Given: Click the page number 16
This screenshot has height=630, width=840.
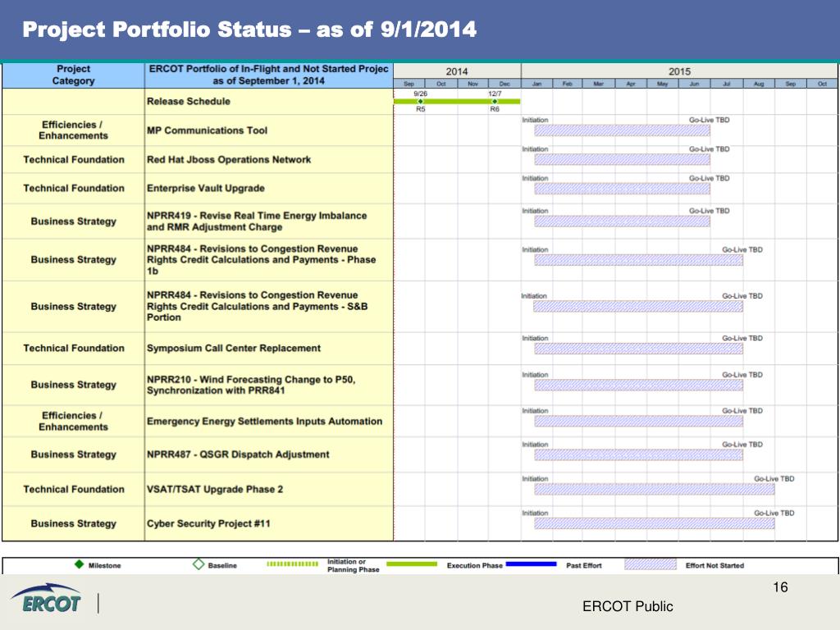Looking at the screenshot, I should tap(780, 587).
